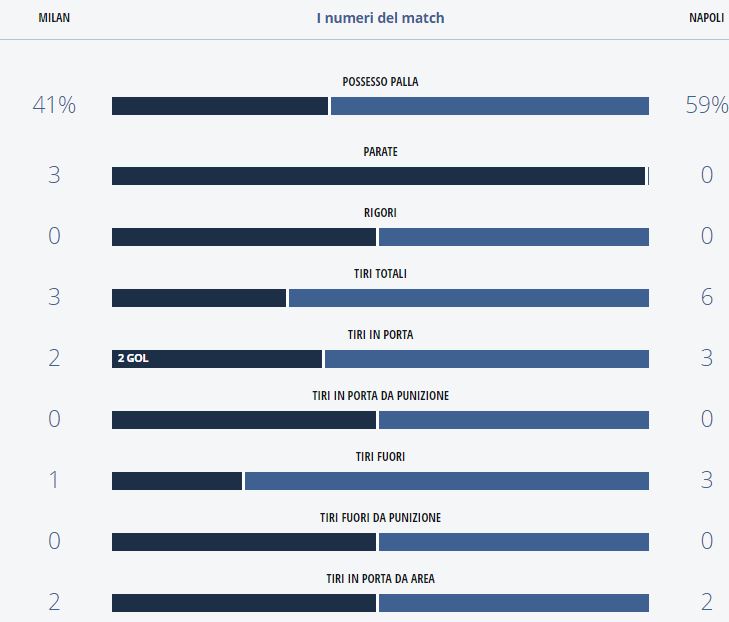Click the TIRI IN PORTA DA PUNIZIONE label

click(380, 396)
